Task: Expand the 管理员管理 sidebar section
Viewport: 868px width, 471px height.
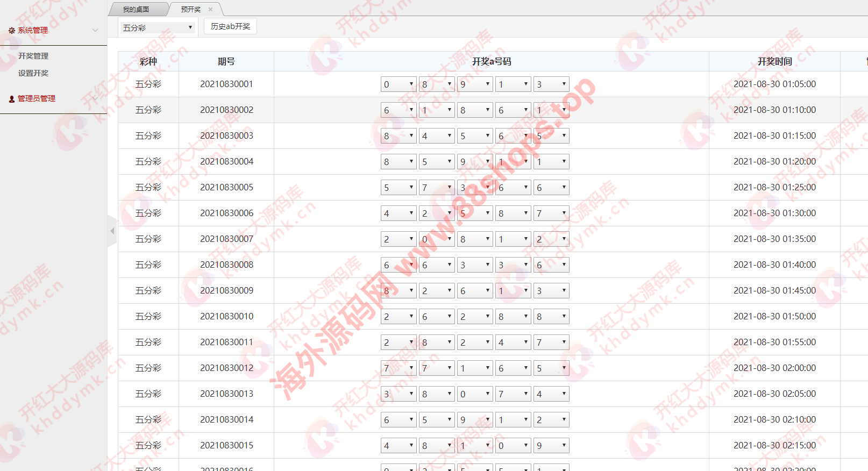Action: pos(37,98)
